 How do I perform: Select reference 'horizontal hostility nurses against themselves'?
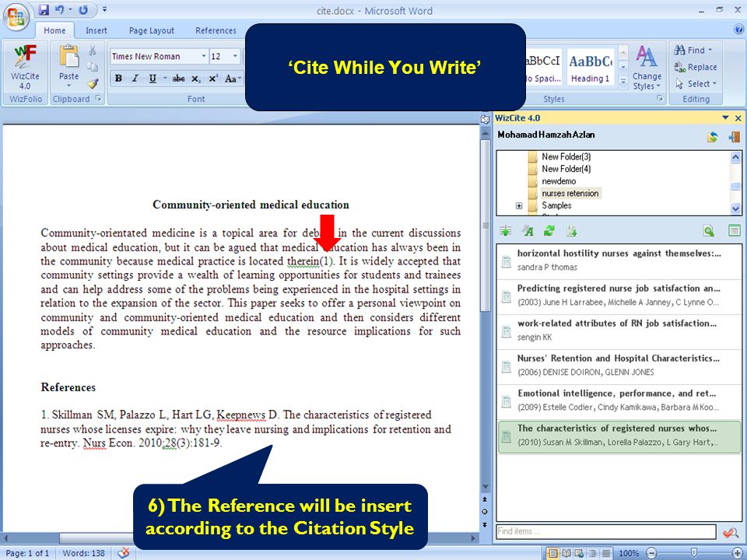pyautogui.click(x=619, y=261)
